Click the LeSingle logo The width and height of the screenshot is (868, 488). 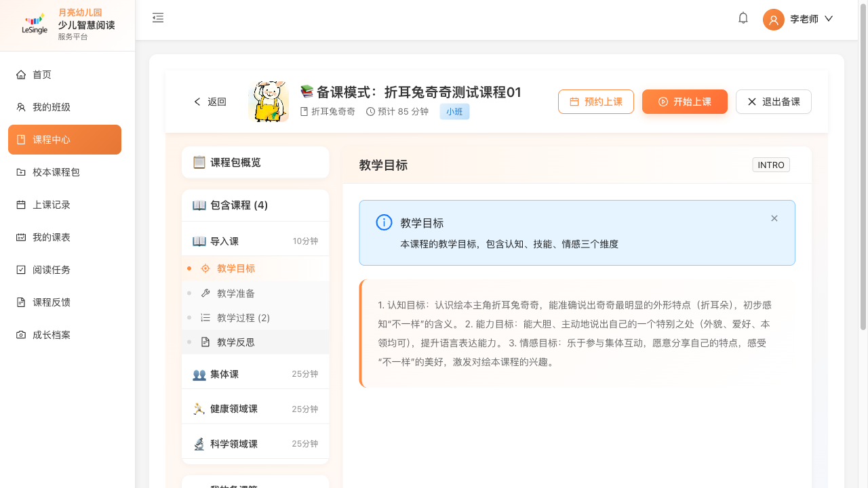point(35,25)
